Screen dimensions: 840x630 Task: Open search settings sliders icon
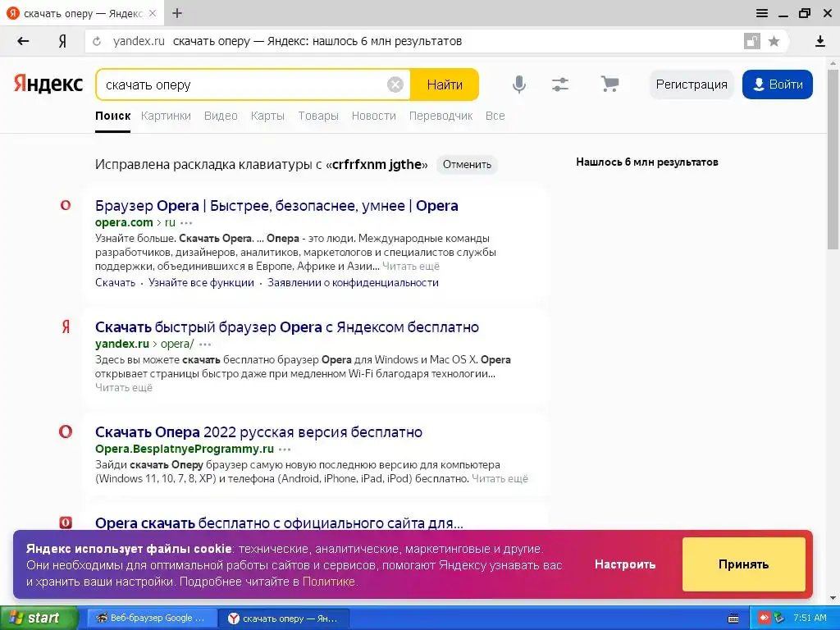(559, 84)
